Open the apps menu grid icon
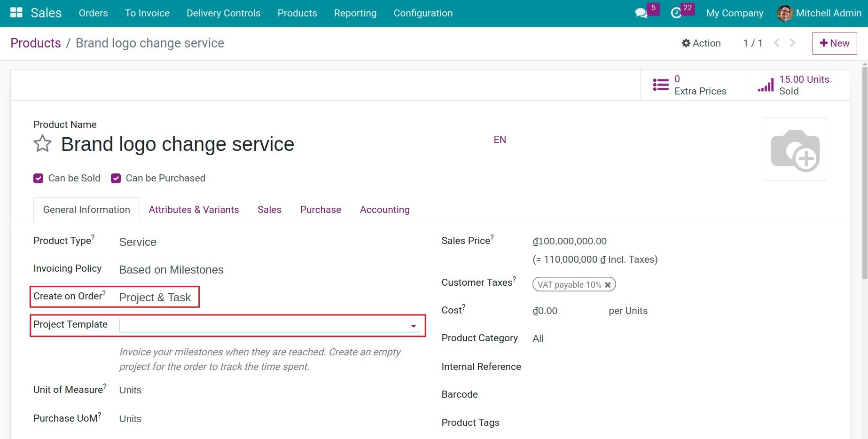The width and height of the screenshot is (868, 439). (16, 12)
